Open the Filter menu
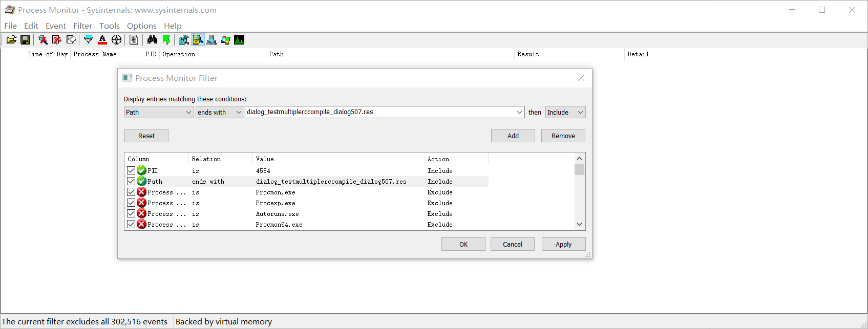This screenshot has height=329, width=868. point(82,26)
